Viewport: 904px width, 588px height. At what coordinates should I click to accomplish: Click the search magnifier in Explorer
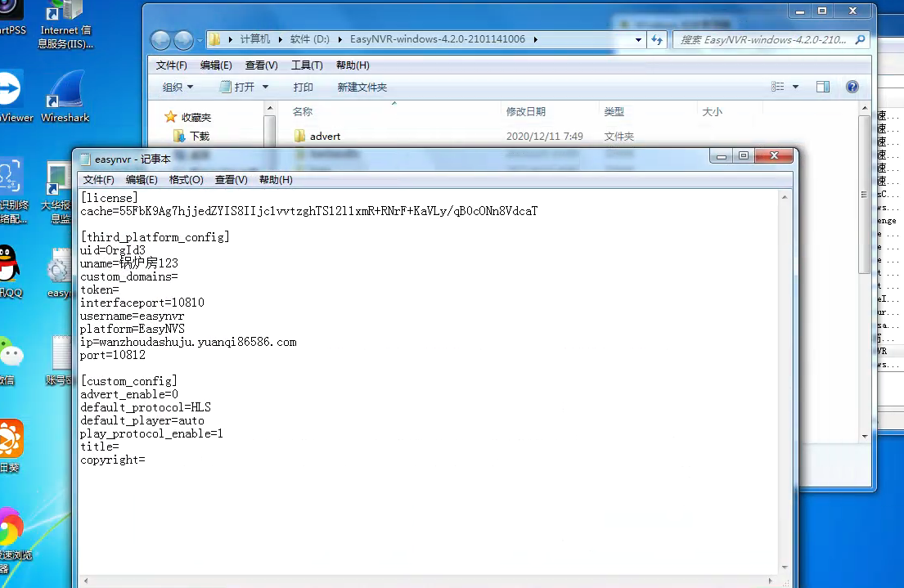860,40
